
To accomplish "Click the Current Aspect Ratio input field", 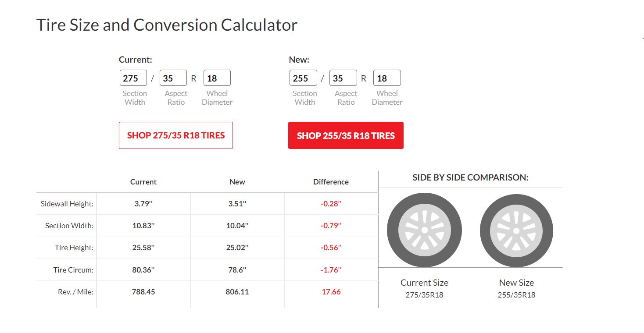I will [x=173, y=78].
